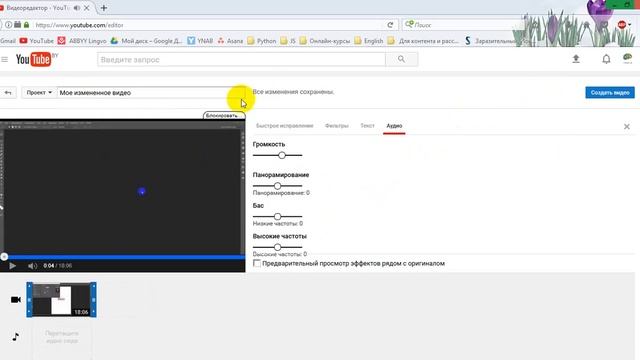The image size is (640, 360).
Task: Switch to Быстрое исправление tab
Action: (284, 126)
